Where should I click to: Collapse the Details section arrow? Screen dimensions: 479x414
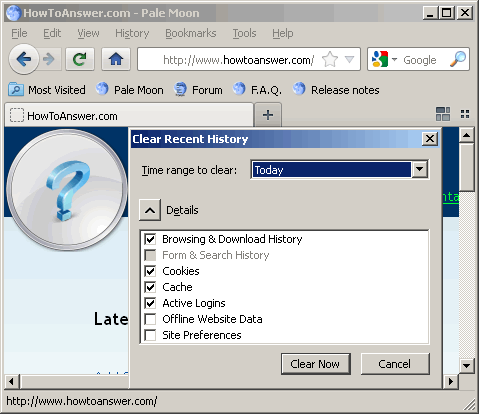click(150, 210)
